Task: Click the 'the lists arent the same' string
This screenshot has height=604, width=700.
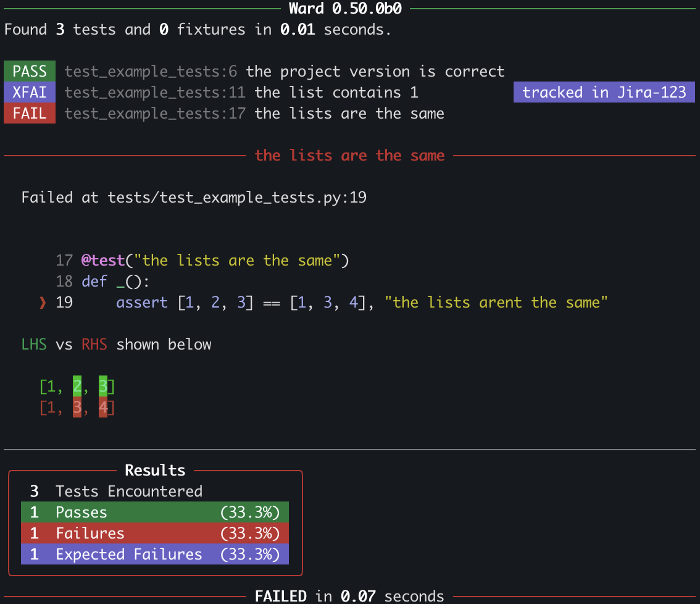Action: tap(496, 303)
